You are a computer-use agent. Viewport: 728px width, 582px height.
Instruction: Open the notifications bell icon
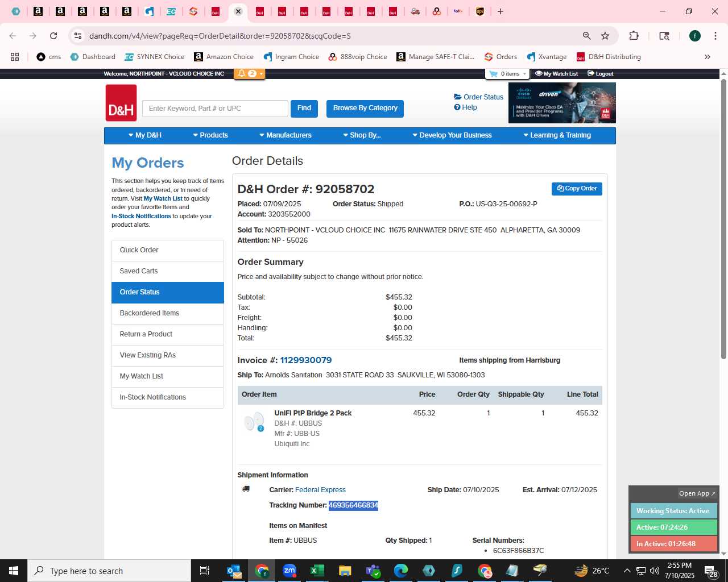tap(242, 73)
